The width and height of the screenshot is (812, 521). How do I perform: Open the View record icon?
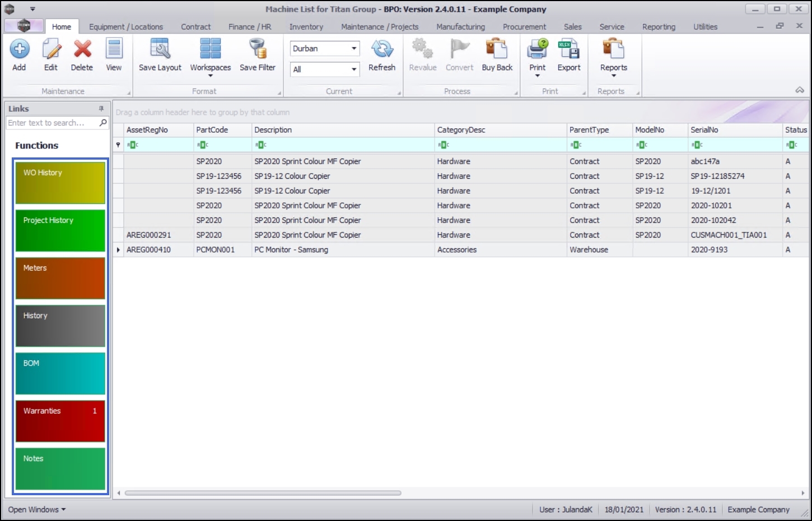114,49
